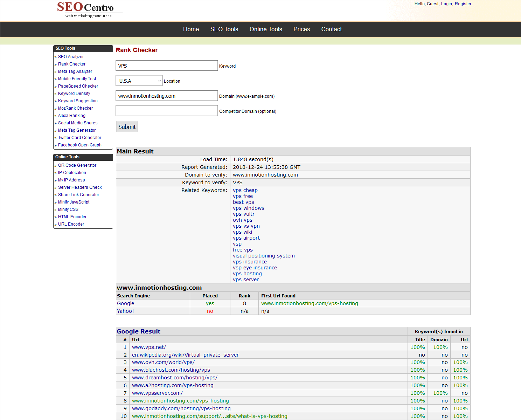Open the Login link

[x=446, y=4]
